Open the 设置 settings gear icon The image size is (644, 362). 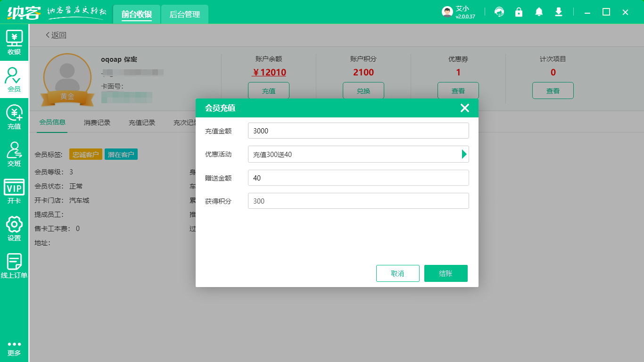(14, 228)
